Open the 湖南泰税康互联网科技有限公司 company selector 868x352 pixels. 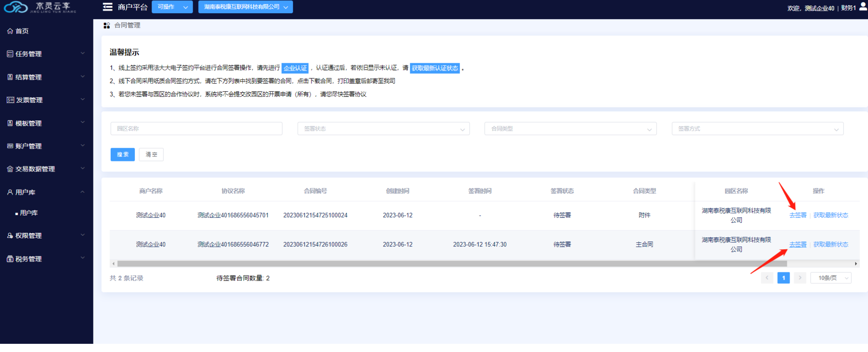(x=245, y=7)
